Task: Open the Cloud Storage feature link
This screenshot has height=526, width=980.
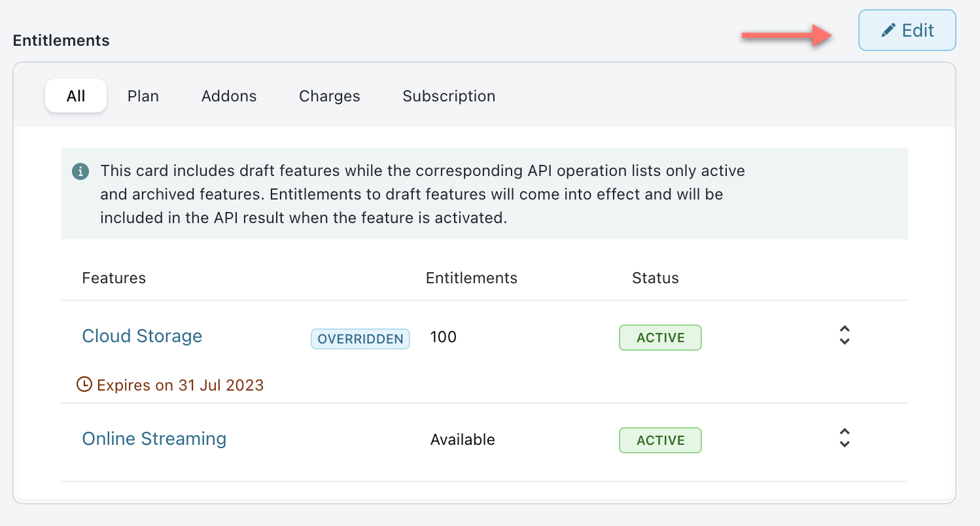Action: click(x=142, y=336)
